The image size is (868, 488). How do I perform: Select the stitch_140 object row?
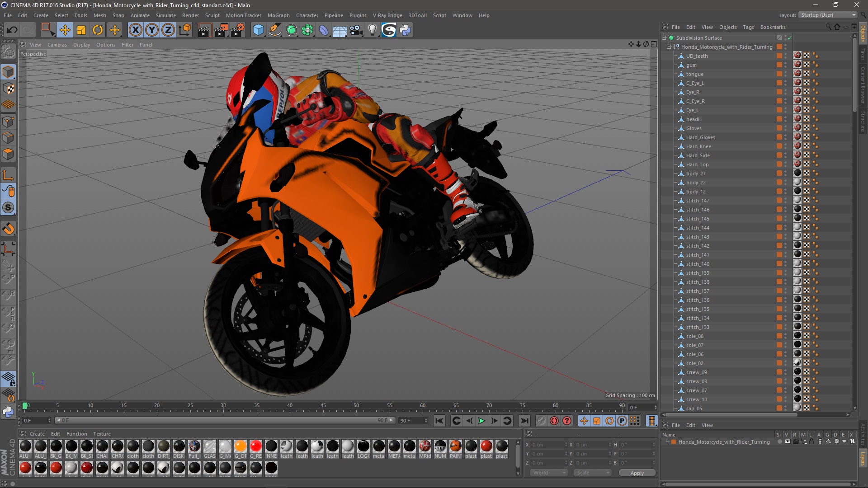[x=698, y=264]
